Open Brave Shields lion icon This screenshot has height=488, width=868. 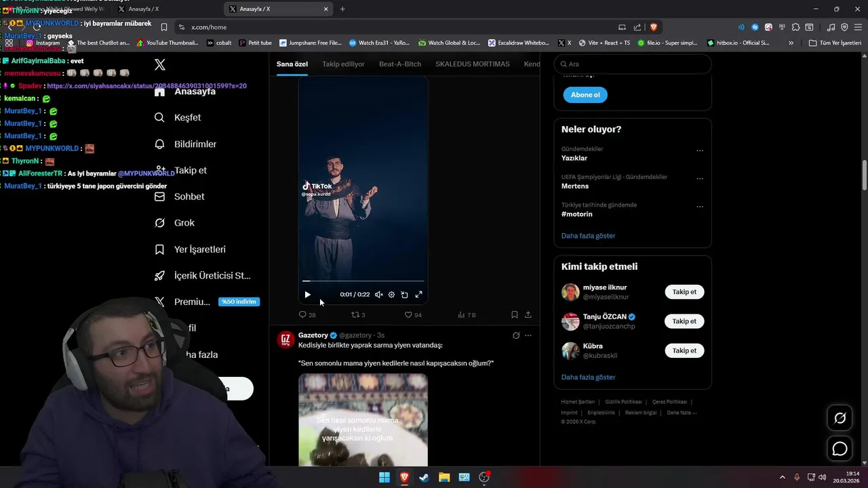(x=654, y=27)
